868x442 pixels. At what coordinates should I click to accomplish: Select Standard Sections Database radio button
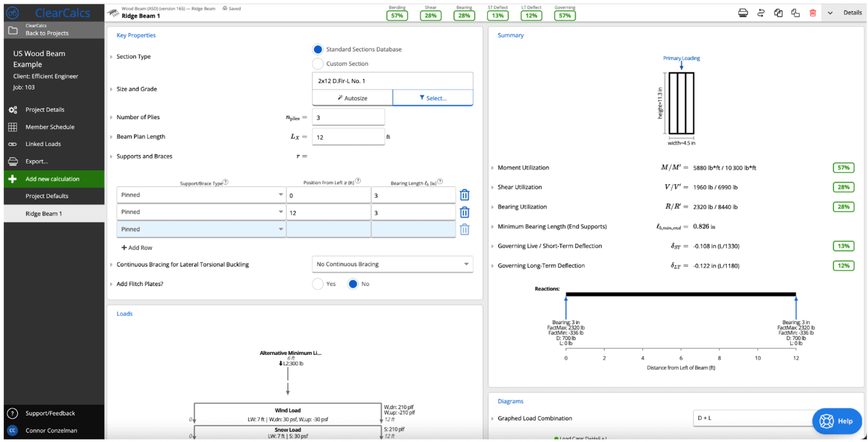318,49
